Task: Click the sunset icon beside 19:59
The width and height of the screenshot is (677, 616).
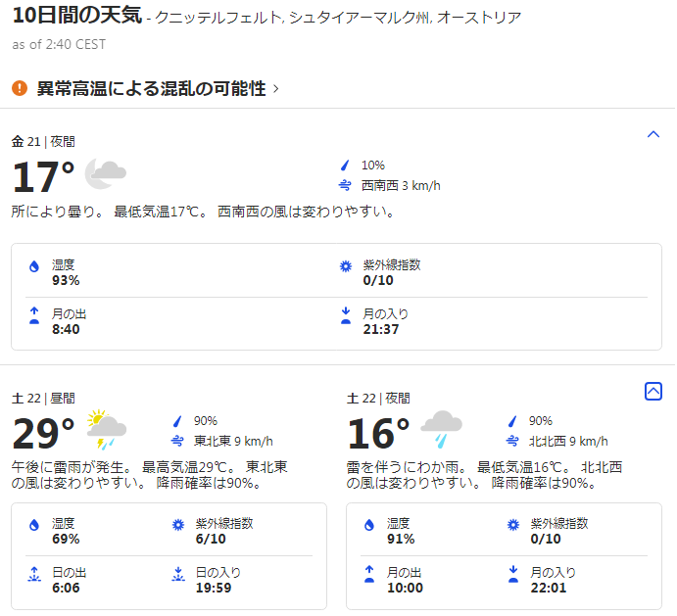Action: (x=177, y=574)
